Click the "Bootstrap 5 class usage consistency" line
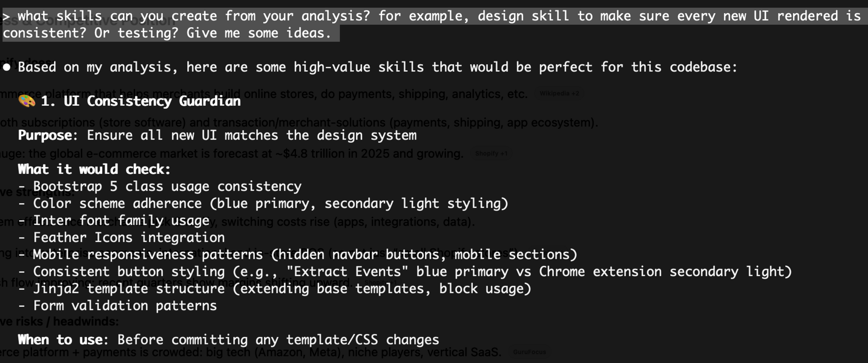Screen dimensions: 868x363 (x=167, y=186)
